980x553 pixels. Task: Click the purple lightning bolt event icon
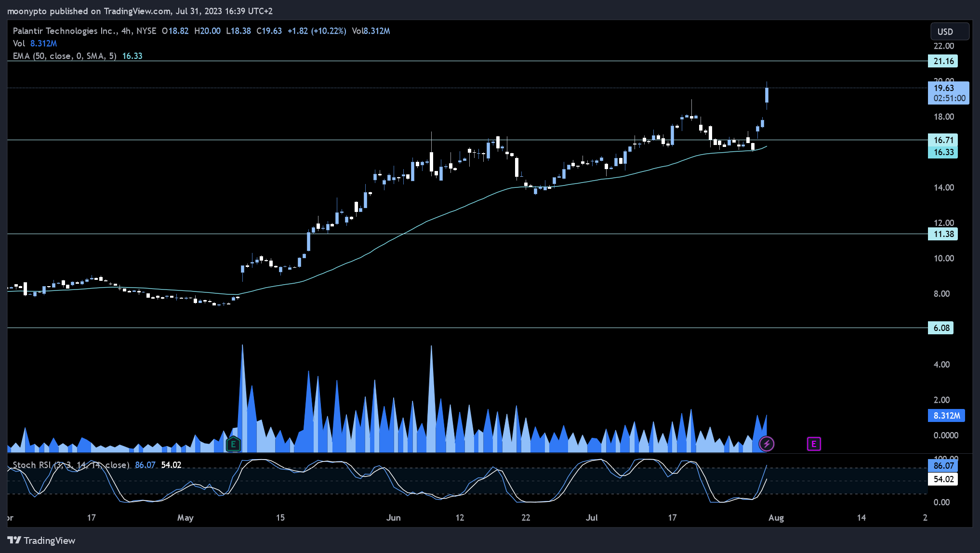click(x=767, y=444)
